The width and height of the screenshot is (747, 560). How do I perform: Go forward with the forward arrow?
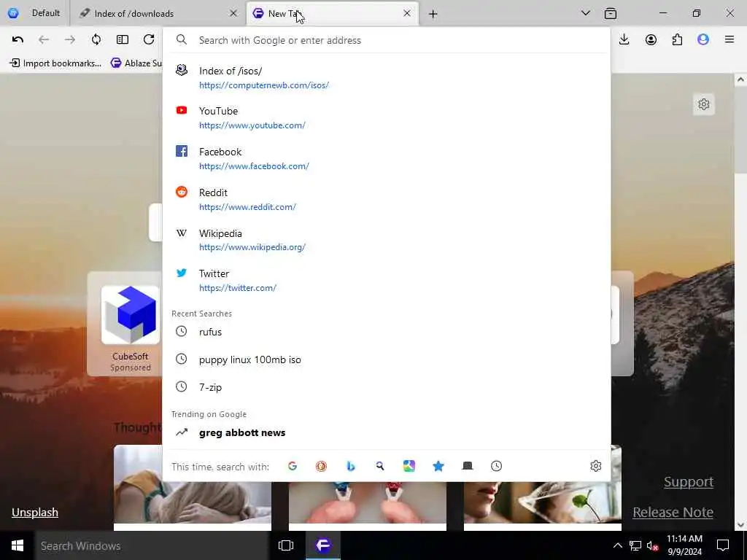click(x=70, y=39)
